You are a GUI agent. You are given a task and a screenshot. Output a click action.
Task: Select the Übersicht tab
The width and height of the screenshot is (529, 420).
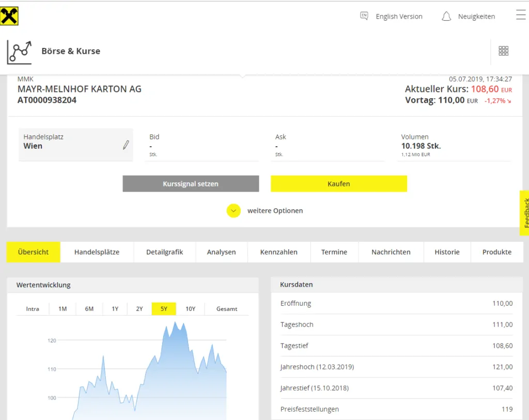[34, 252]
